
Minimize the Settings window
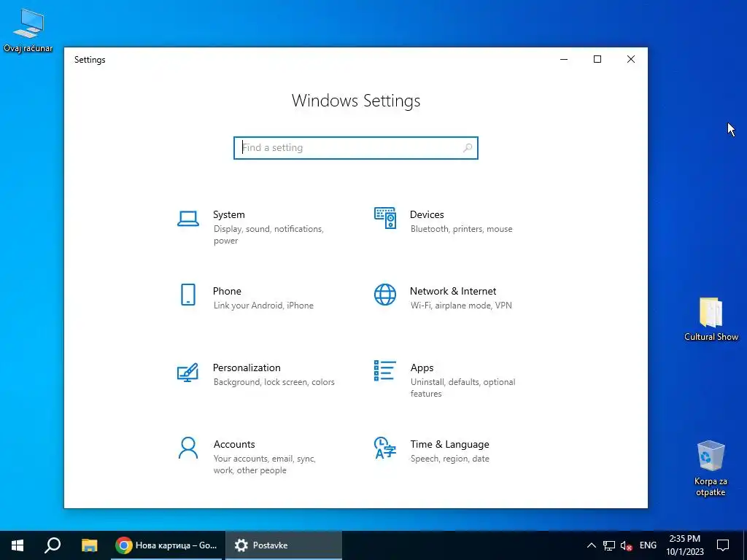564,59
